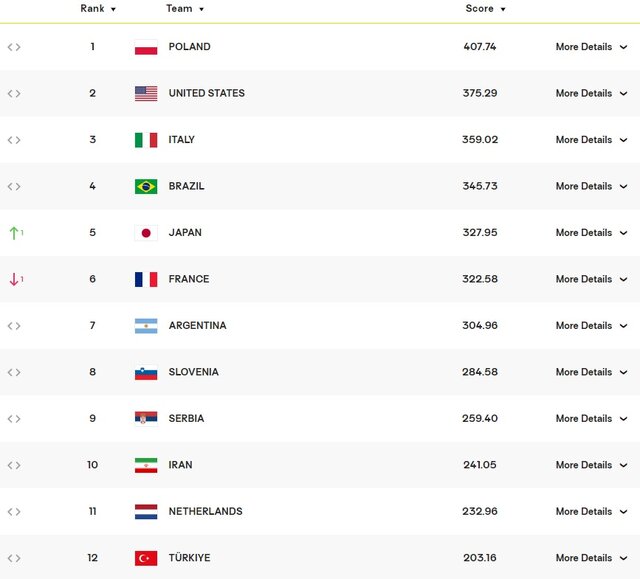Click the Japan flag icon
The image size is (640, 579).
[x=146, y=233]
